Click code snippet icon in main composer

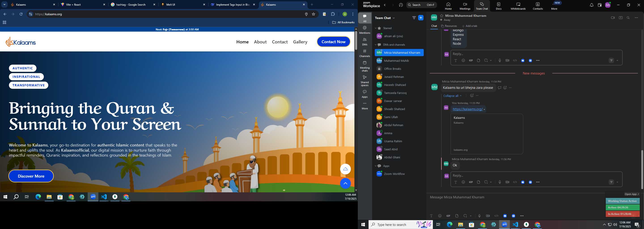[496, 216]
